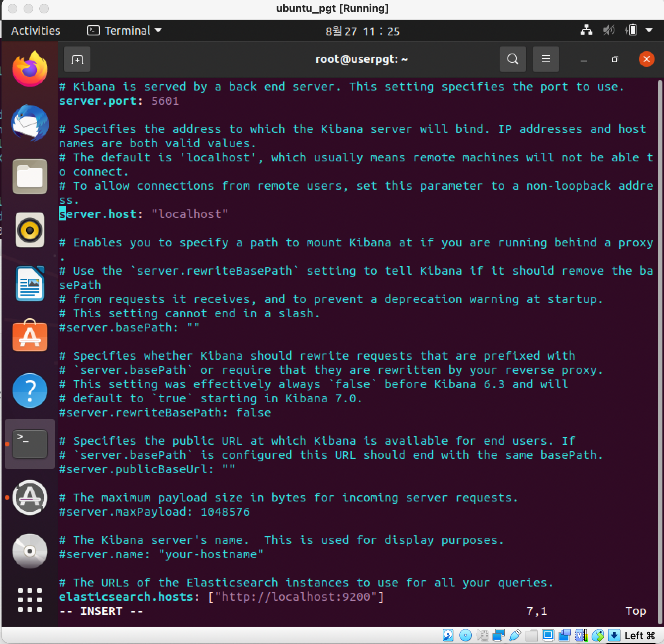Click the Top scroll position indicator
664x644 pixels.
tap(636, 611)
